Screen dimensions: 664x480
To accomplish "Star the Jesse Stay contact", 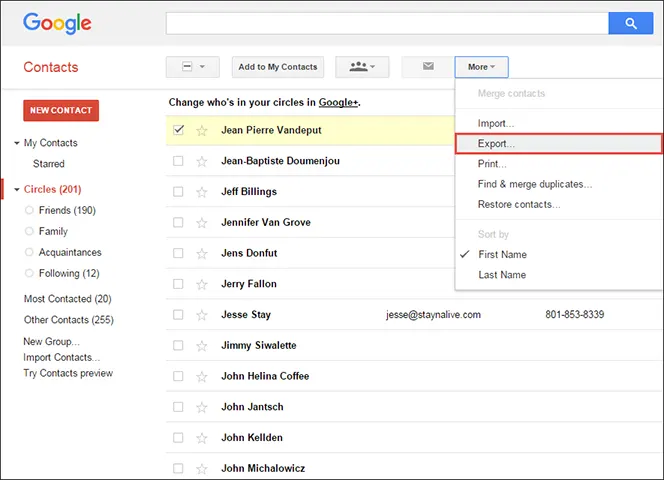I will (x=202, y=315).
